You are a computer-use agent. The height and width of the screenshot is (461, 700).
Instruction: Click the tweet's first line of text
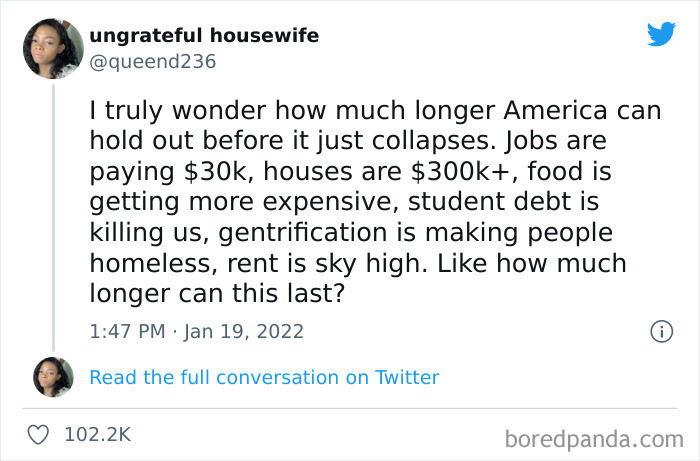point(375,110)
